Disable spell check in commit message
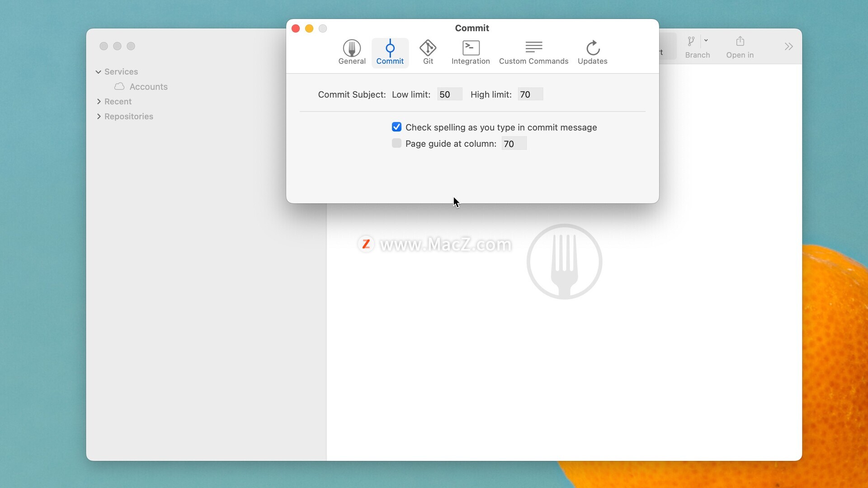Viewport: 868px width, 488px height. point(396,127)
